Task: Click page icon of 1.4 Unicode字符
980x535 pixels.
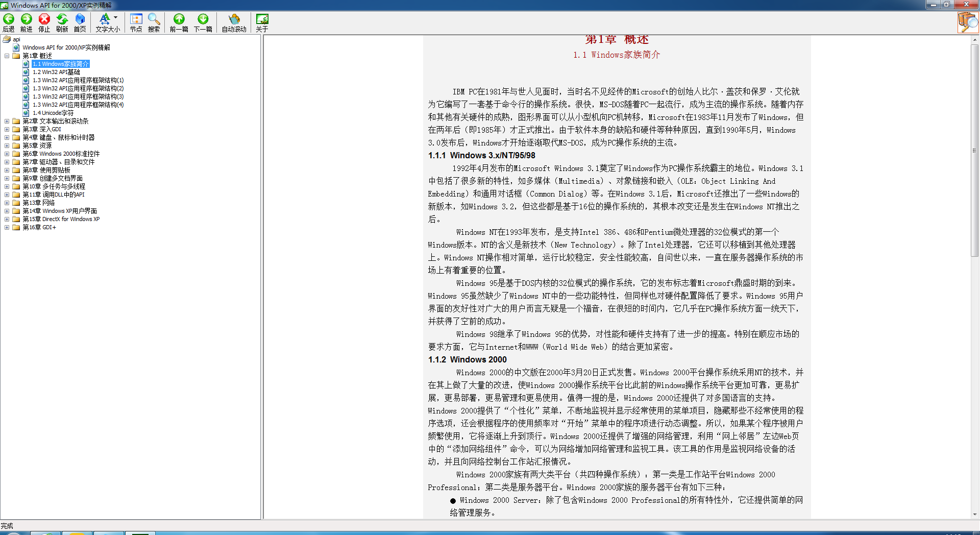Action: (x=26, y=113)
